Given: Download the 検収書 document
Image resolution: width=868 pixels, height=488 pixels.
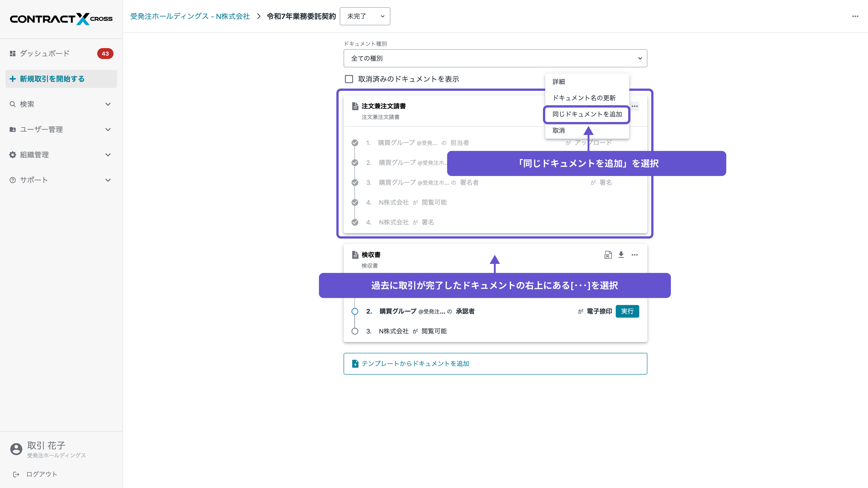Looking at the screenshot, I should pos(621,255).
